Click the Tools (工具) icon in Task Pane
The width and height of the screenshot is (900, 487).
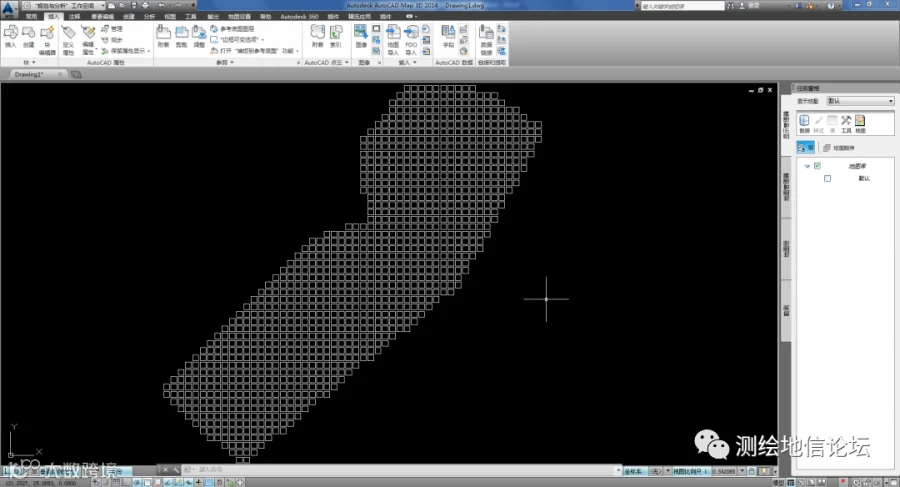[x=846, y=123]
